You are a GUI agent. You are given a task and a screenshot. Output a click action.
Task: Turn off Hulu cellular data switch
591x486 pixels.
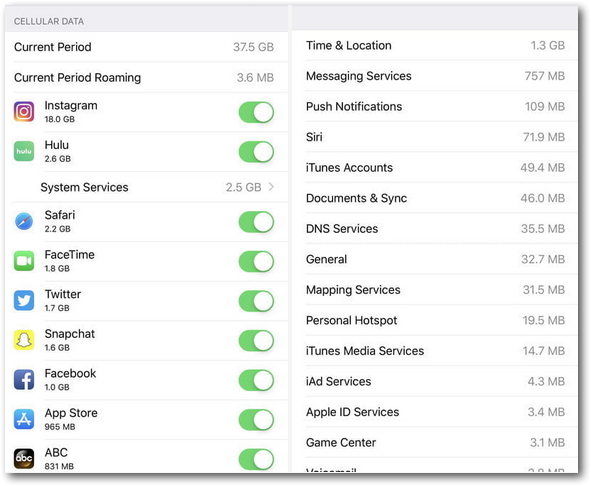256,152
